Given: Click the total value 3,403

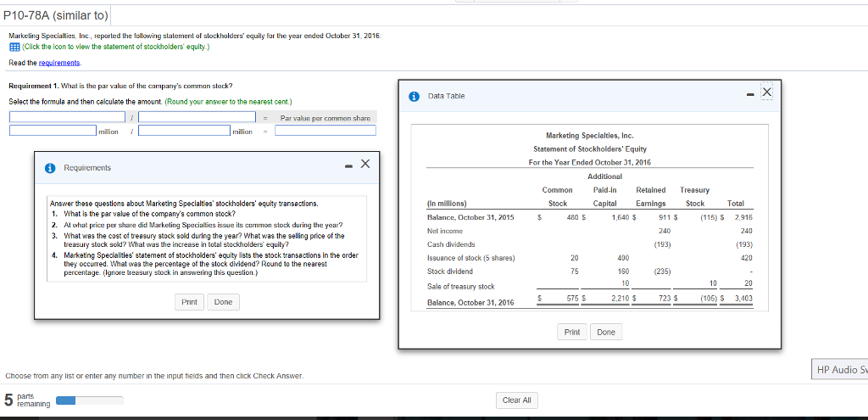Looking at the screenshot, I should 743,299.
